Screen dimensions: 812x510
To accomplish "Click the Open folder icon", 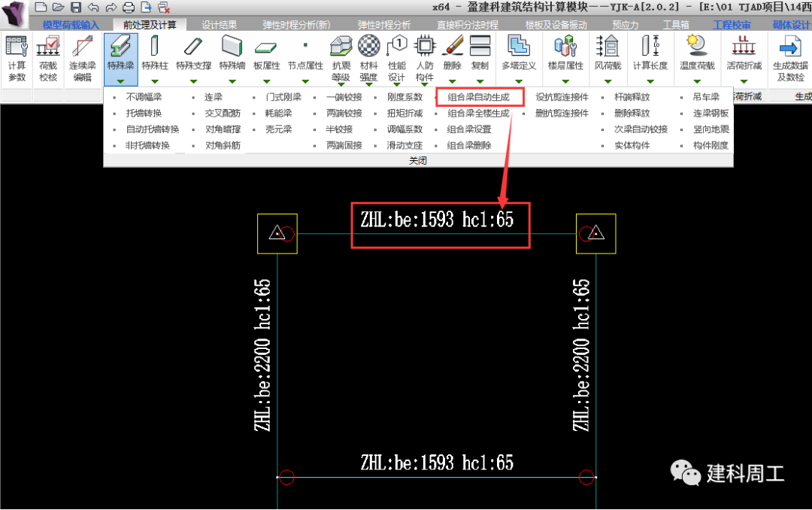I will (59, 8).
